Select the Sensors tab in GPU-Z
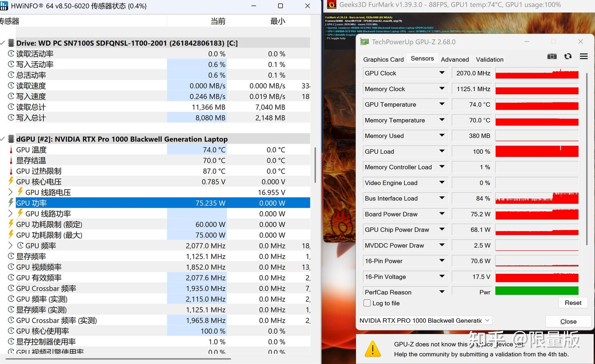Image resolution: width=595 pixels, height=364 pixels. point(422,59)
